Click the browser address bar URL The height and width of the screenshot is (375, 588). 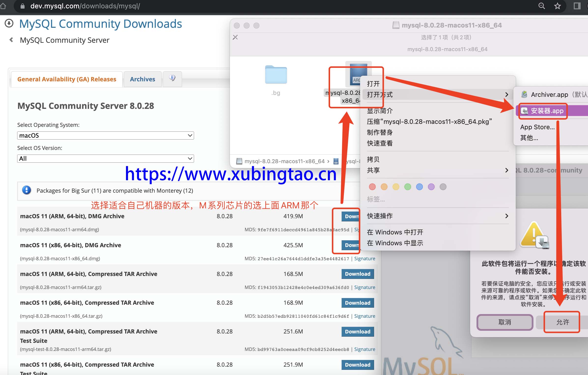(x=85, y=6)
